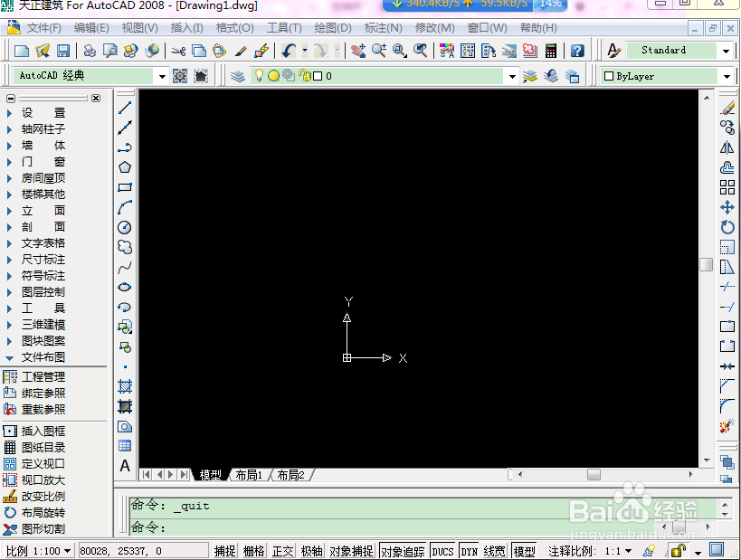Select the Erase modify tool
The width and height of the screenshot is (741, 560).
pyautogui.click(x=727, y=108)
